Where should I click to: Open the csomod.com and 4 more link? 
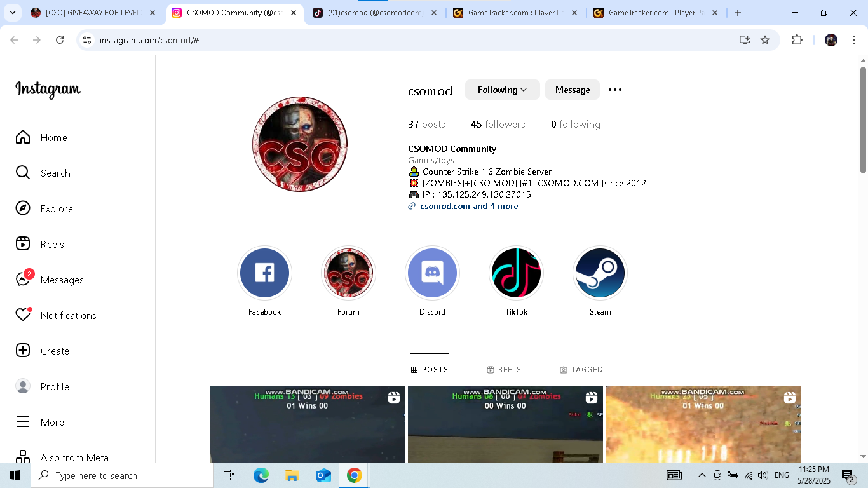(468, 206)
